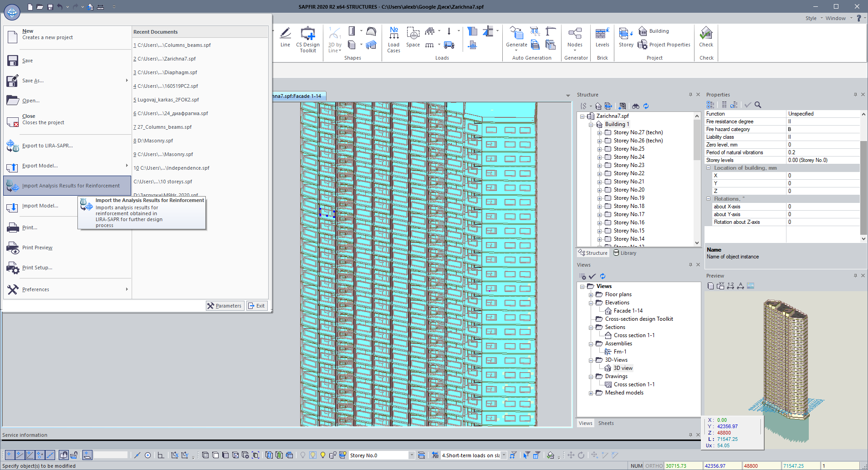Open the Storey No.0 dropdown
Image resolution: width=868 pixels, height=470 pixels.
pos(411,455)
